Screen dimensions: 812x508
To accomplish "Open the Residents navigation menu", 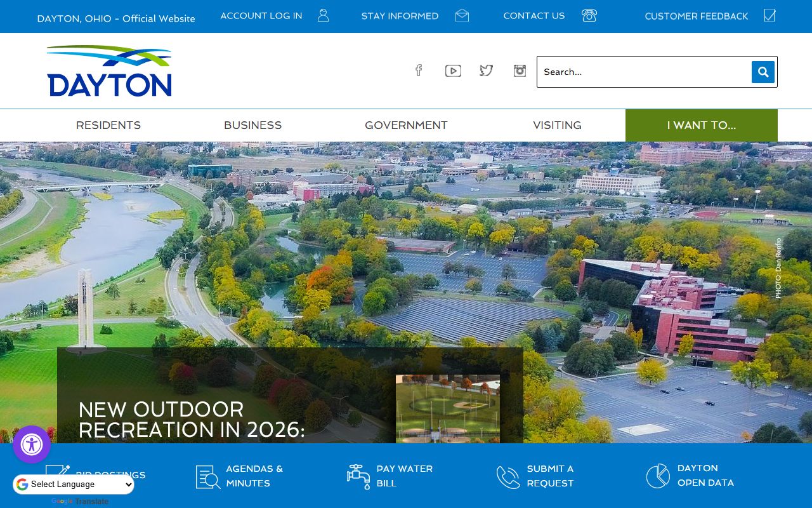I will [108, 125].
